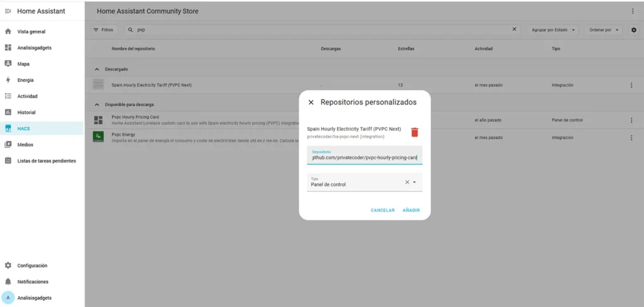Click the HACS store icon

[x=8, y=128]
